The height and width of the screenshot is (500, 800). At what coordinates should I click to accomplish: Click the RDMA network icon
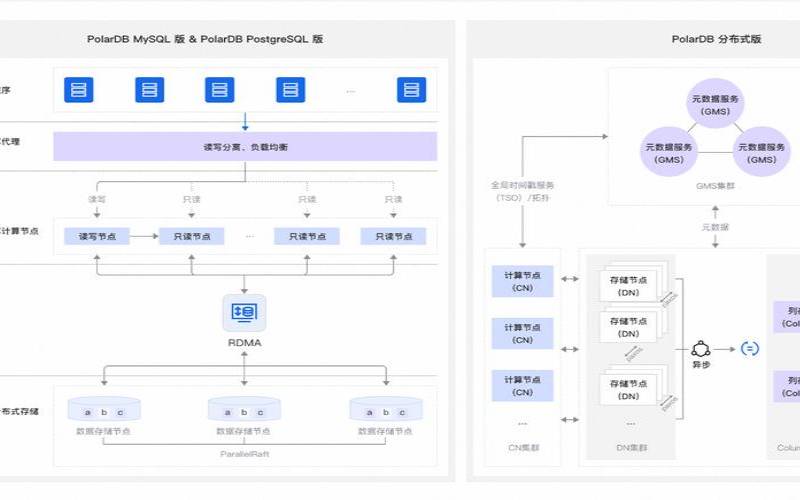coord(244,313)
